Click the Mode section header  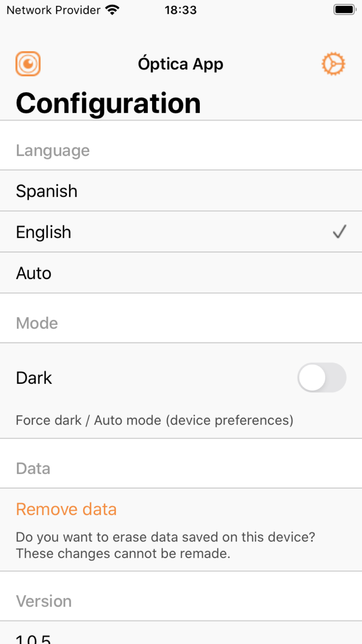(37, 323)
